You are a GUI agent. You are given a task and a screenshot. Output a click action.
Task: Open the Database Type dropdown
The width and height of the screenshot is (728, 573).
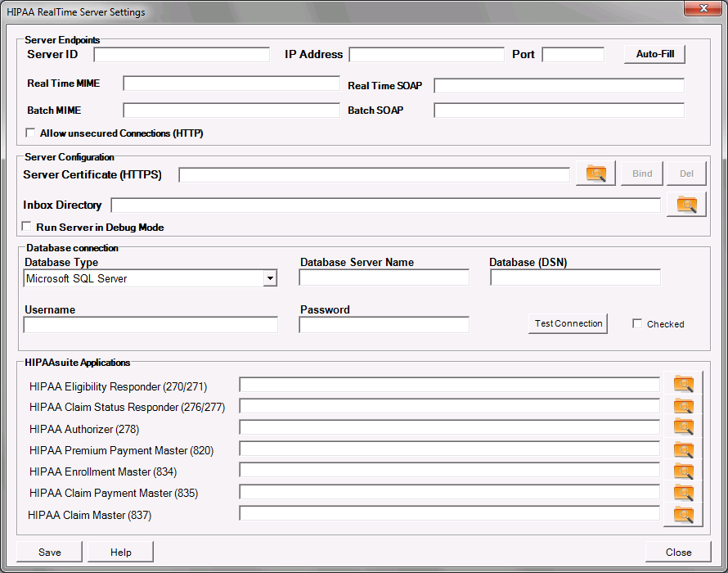269,279
